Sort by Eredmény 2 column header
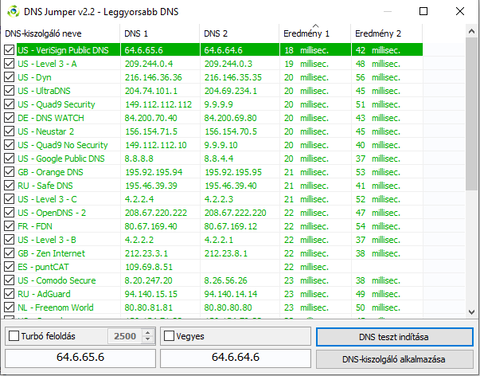The height and width of the screenshot is (376, 480). (387, 33)
